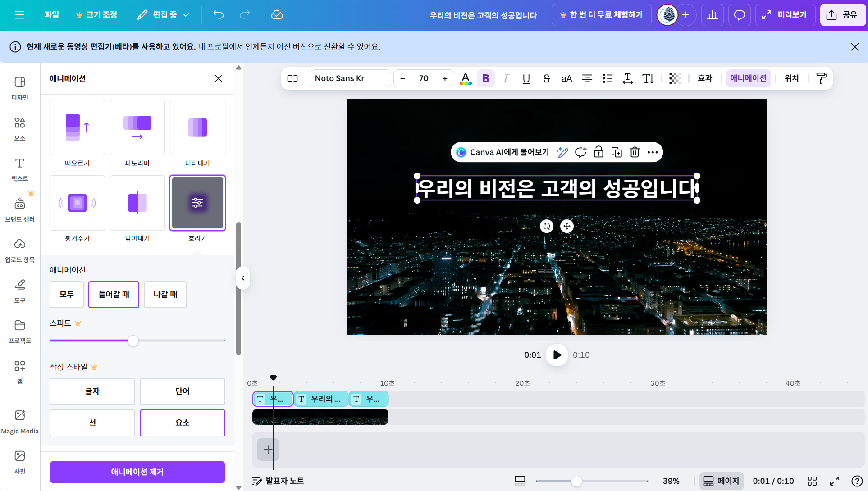Click the text color icon

pyautogui.click(x=466, y=78)
